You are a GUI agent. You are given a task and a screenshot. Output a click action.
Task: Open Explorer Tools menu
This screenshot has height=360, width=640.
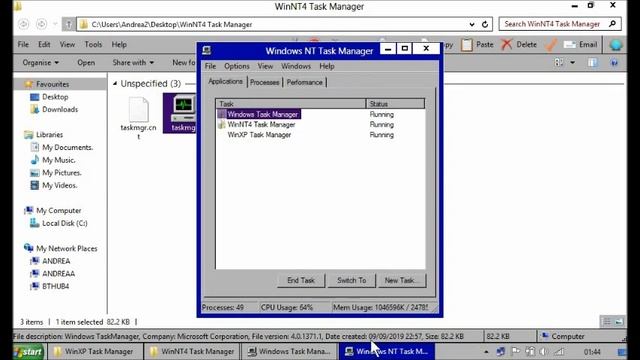(93, 44)
